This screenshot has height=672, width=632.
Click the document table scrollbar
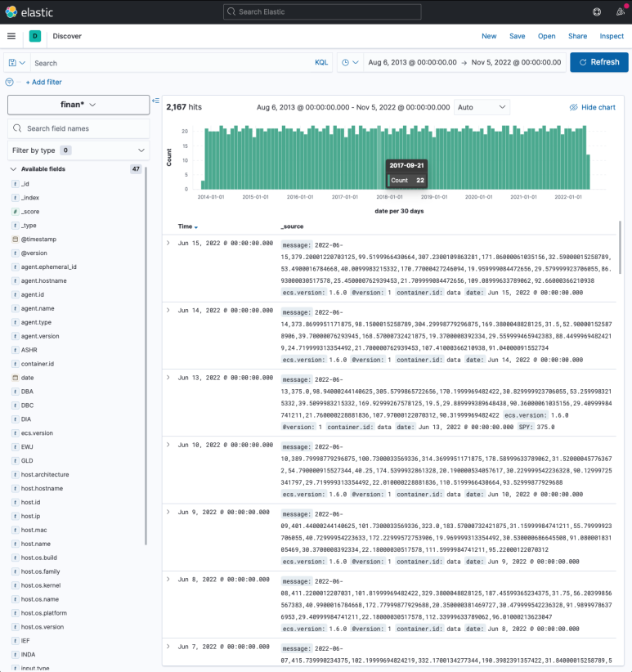[x=620, y=247]
